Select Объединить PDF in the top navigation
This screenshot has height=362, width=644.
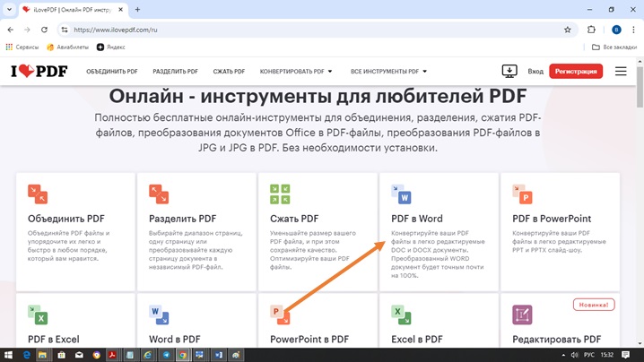pyautogui.click(x=112, y=71)
